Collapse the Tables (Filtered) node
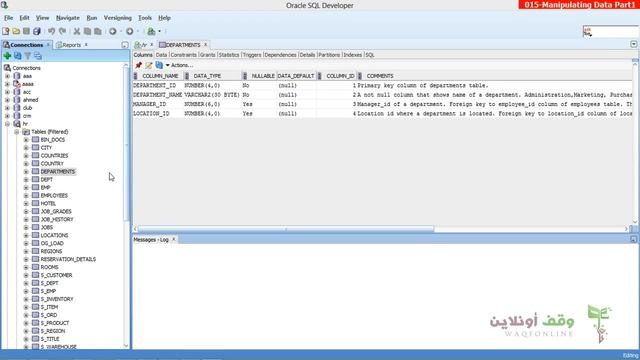Viewport: 640px width, 360px height. tap(17, 132)
